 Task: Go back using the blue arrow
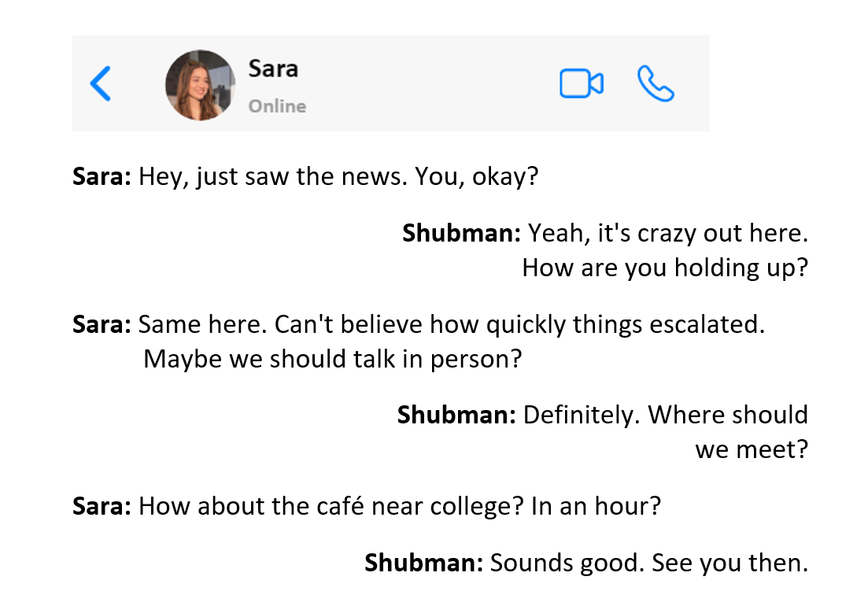tap(101, 83)
